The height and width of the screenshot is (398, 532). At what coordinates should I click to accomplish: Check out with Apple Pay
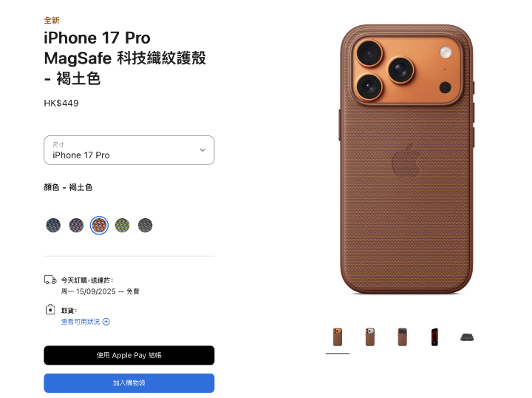click(x=129, y=355)
